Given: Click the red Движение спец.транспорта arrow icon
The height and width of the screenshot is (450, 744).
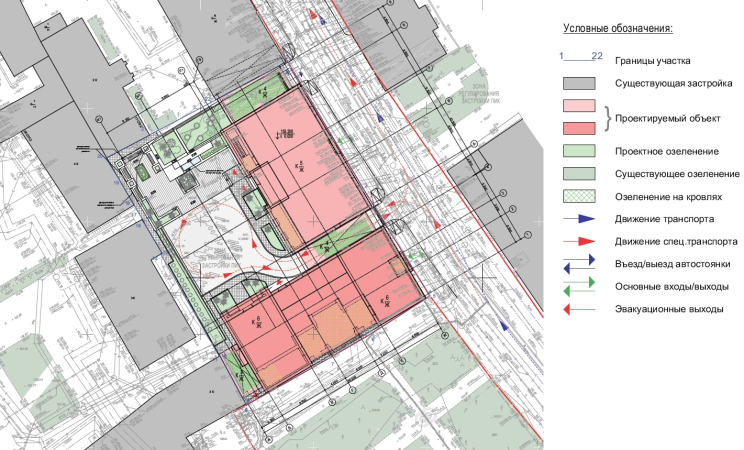Looking at the screenshot, I should coord(580,242).
